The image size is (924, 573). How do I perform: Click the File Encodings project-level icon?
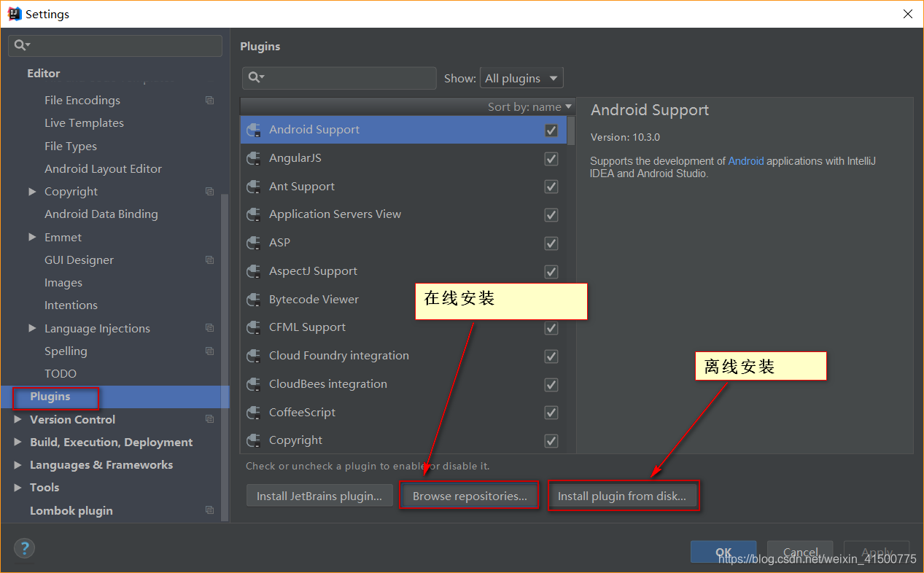pyautogui.click(x=210, y=101)
